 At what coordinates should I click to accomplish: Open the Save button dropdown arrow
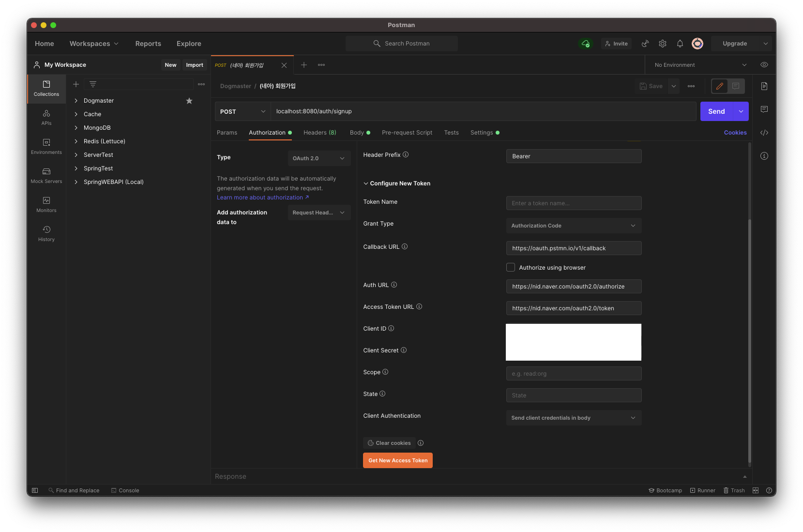[673, 86]
